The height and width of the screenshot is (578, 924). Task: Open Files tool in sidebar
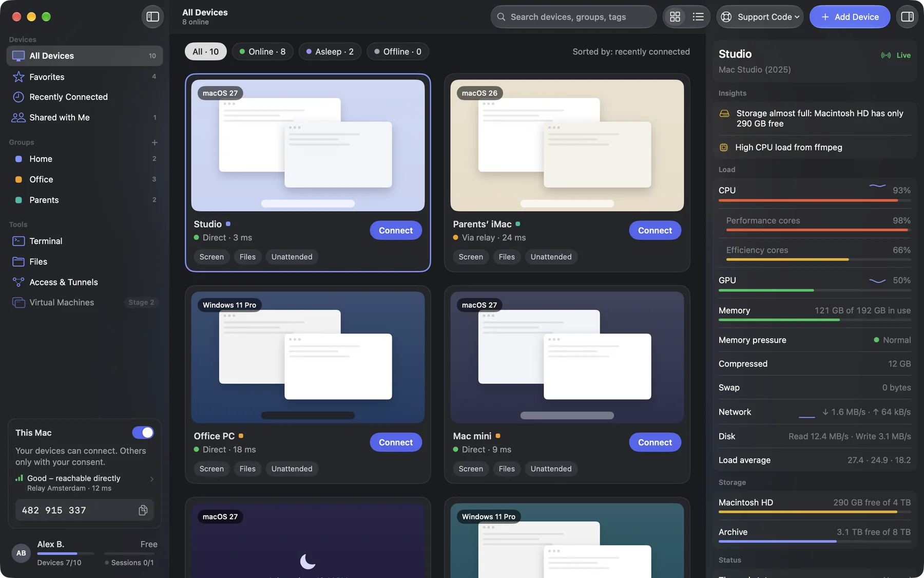point(85,262)
